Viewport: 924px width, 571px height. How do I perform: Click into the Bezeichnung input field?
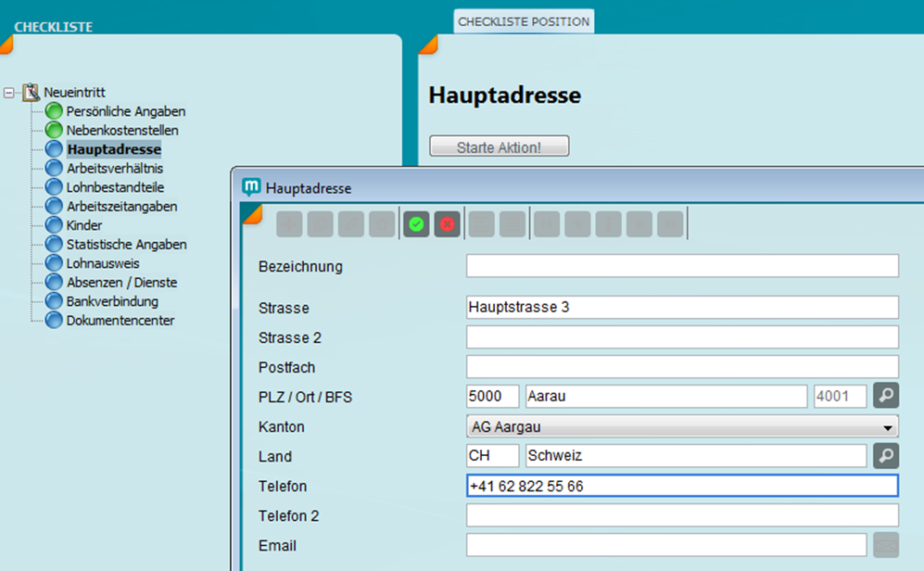tap(682, 267)
